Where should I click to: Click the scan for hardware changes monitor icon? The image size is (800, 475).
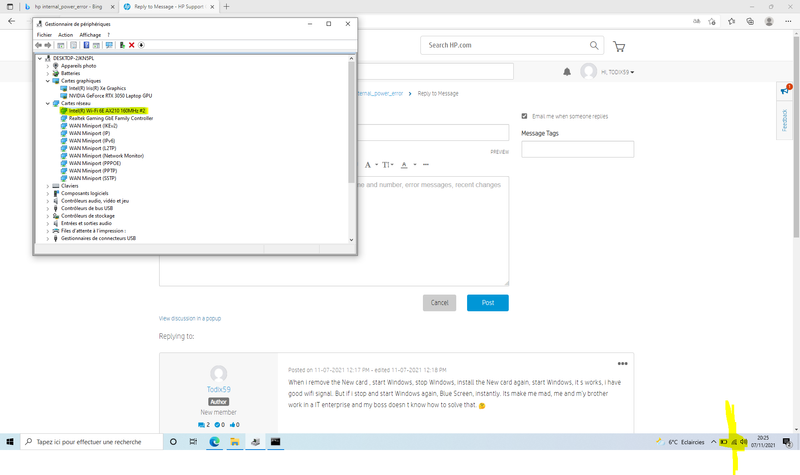(x=109, y=45)
